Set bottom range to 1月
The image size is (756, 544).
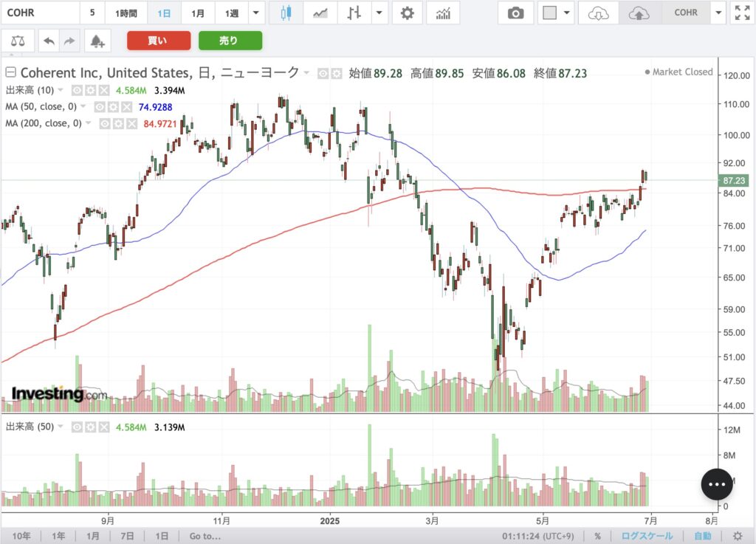click(x=92, y=536)
